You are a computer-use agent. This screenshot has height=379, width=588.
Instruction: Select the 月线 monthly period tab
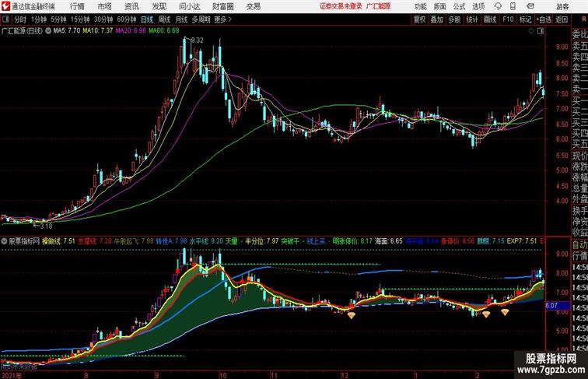click(x=181, y=19)
